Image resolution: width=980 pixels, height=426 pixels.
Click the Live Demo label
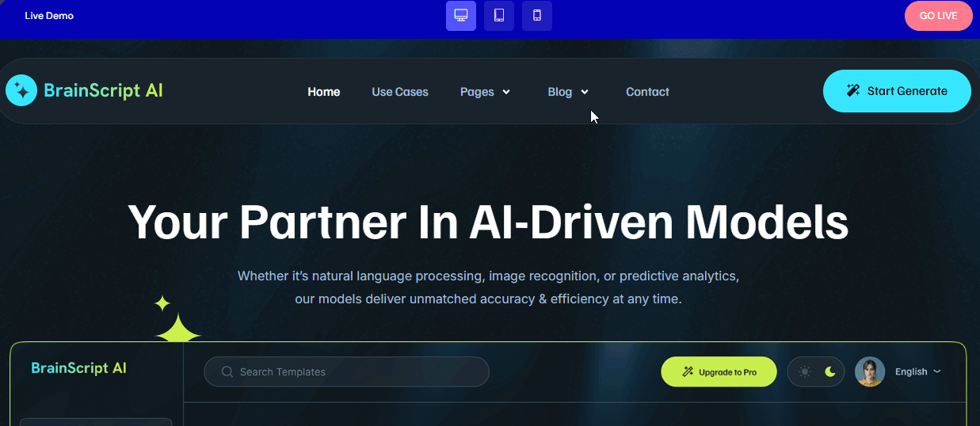49,16
